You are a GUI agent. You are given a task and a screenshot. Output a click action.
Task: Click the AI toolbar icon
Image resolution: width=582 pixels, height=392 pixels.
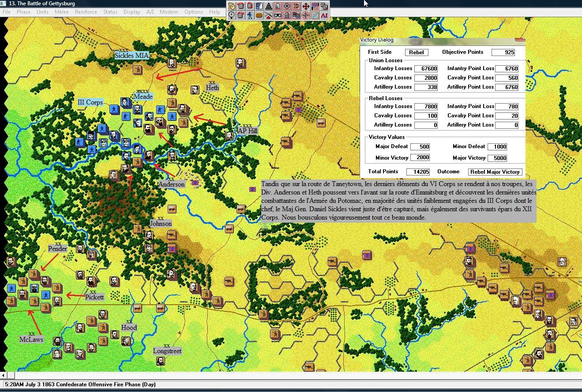tap(324, 15)
